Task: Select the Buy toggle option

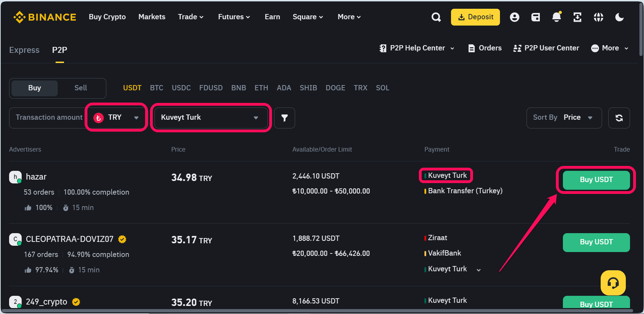Action: 35,88
